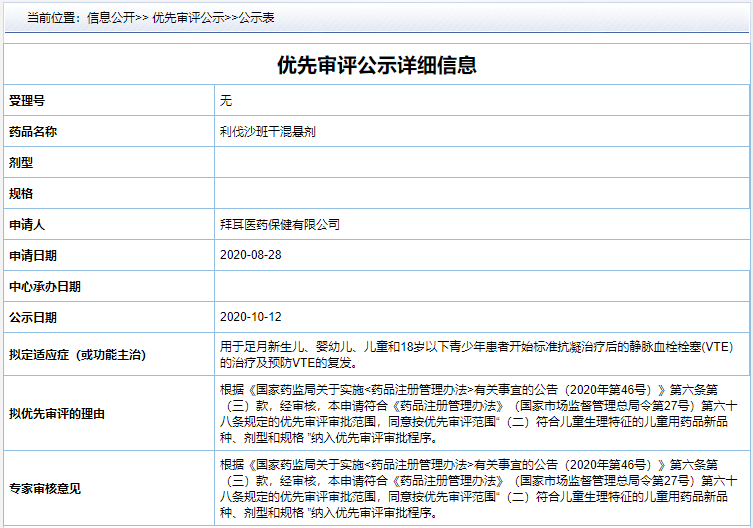Click the drug name 利伐沙班干混悬剂
Viewport: 753px width, 528px height.
[x=267, y=132]
